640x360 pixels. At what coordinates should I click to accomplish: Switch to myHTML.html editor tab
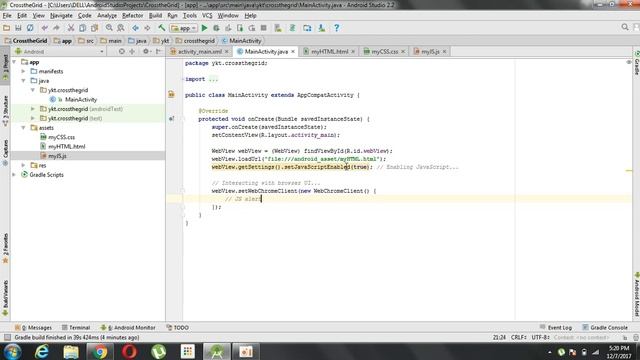[x=329, y=52]
